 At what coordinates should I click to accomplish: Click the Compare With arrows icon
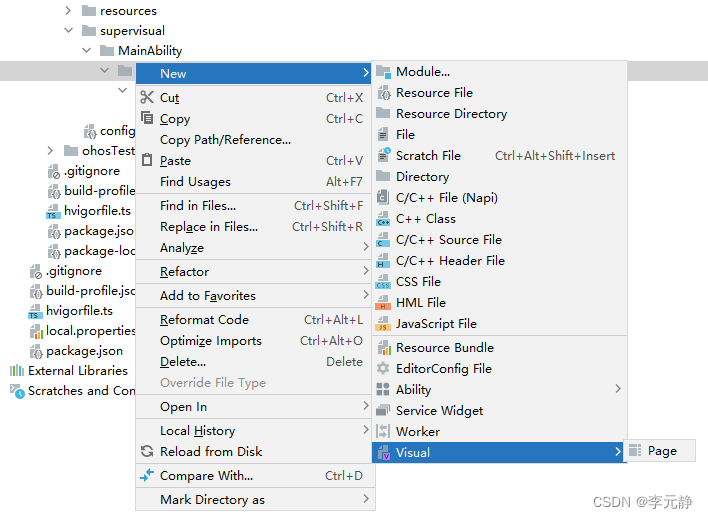tap(147, 475)
